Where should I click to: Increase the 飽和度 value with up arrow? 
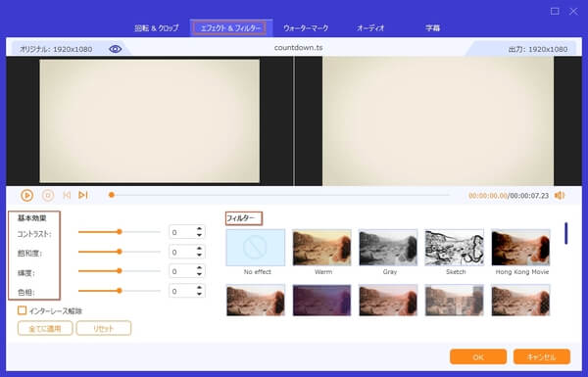coord(199,248)
